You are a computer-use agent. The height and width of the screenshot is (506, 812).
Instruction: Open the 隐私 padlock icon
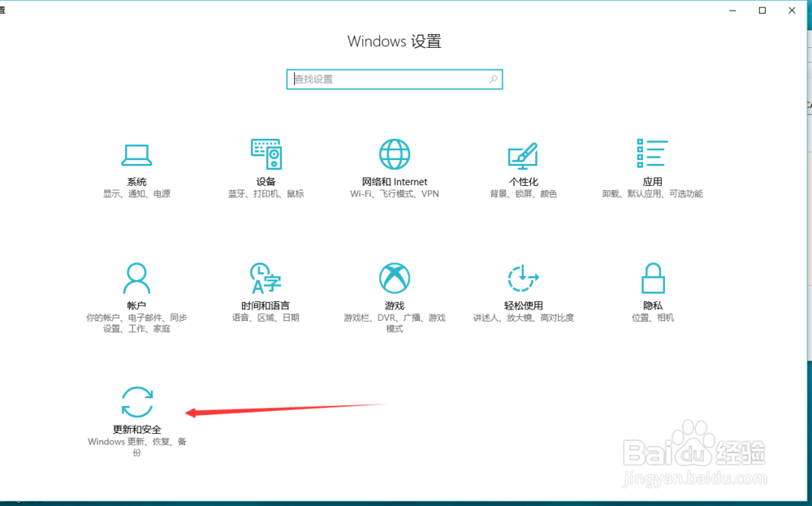tap(653, 278)
